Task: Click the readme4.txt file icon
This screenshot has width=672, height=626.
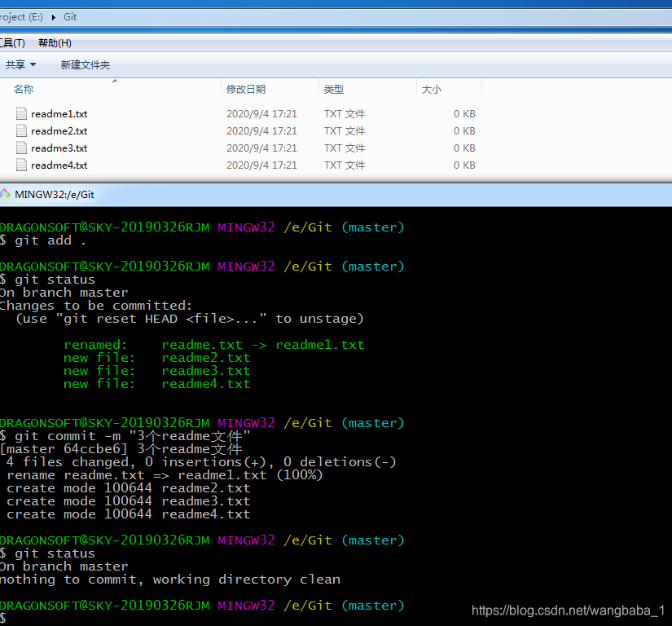Action: pos(21,165)
